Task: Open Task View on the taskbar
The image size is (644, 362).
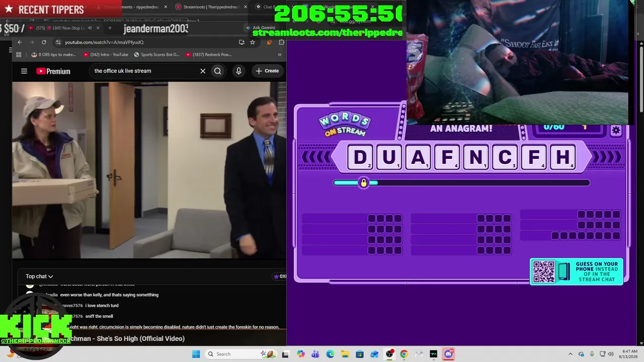Action: tap(285, 354)
